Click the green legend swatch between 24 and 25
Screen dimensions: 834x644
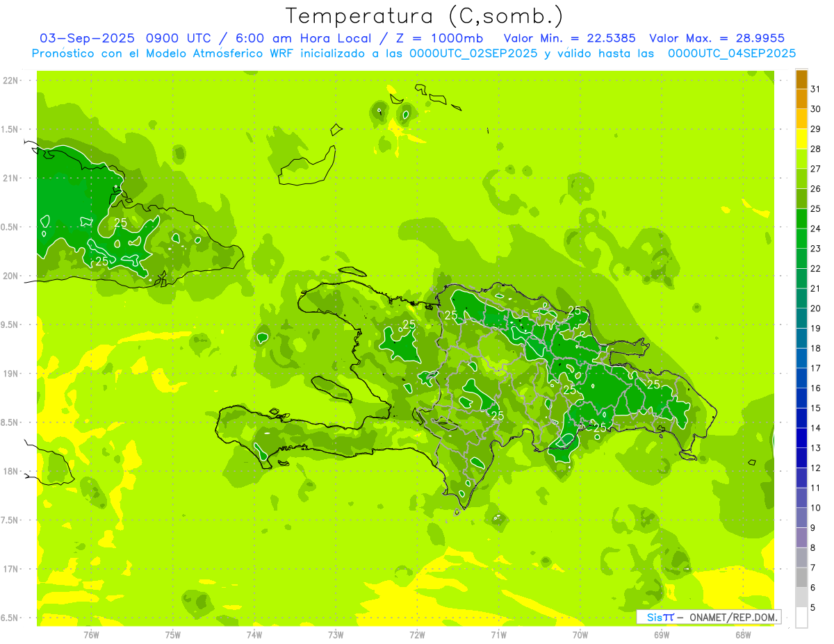[801, 219]
